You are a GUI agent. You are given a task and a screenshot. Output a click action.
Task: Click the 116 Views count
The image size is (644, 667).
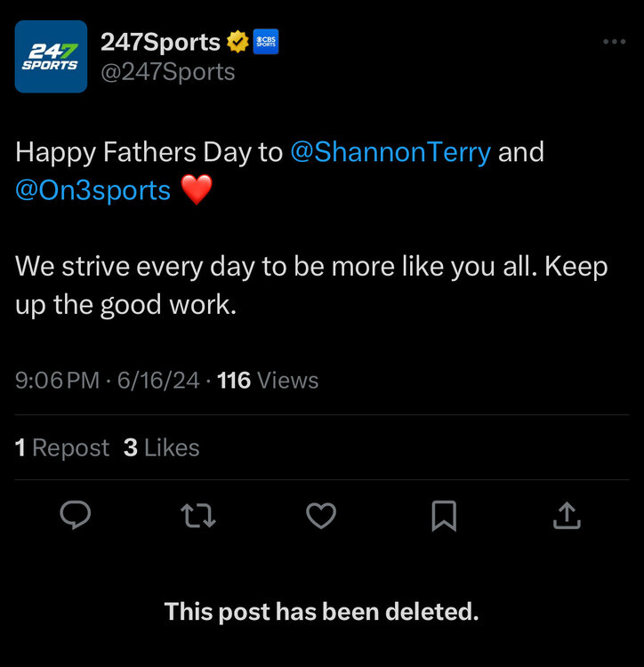[268, 381]
